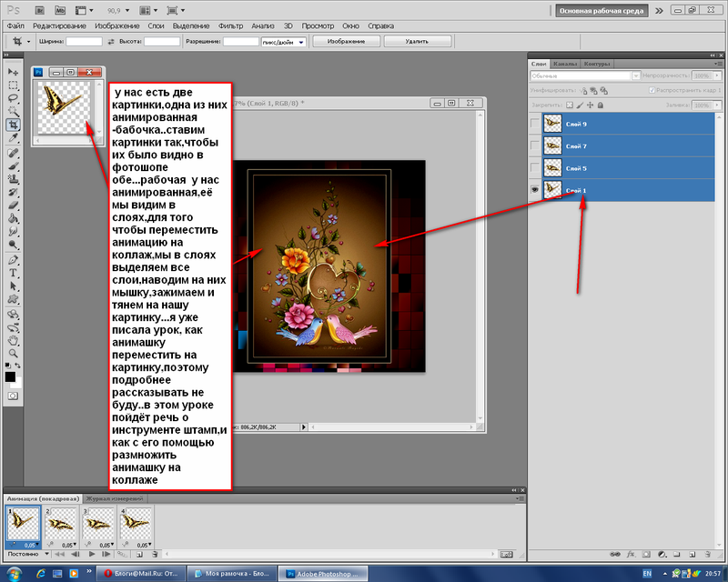Click lock all icon in Layers panel
The image size is (728, 582).
pos(601,105)
